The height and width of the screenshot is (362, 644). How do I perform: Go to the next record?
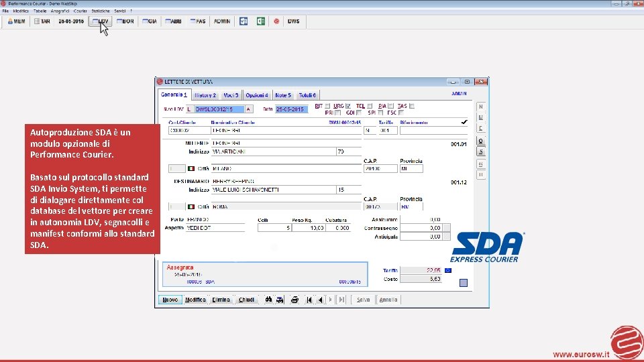click(331, 300)
